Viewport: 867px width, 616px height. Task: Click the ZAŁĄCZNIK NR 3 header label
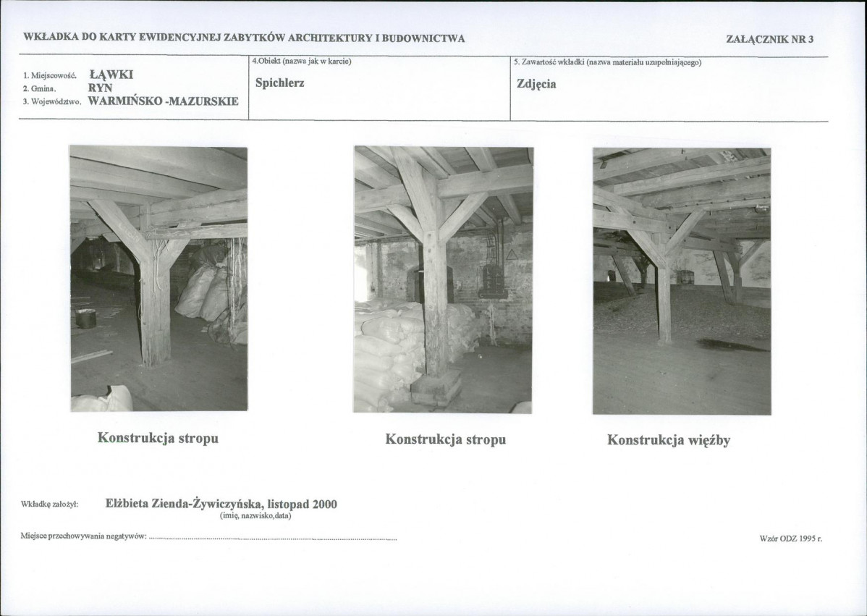point(770,39)
